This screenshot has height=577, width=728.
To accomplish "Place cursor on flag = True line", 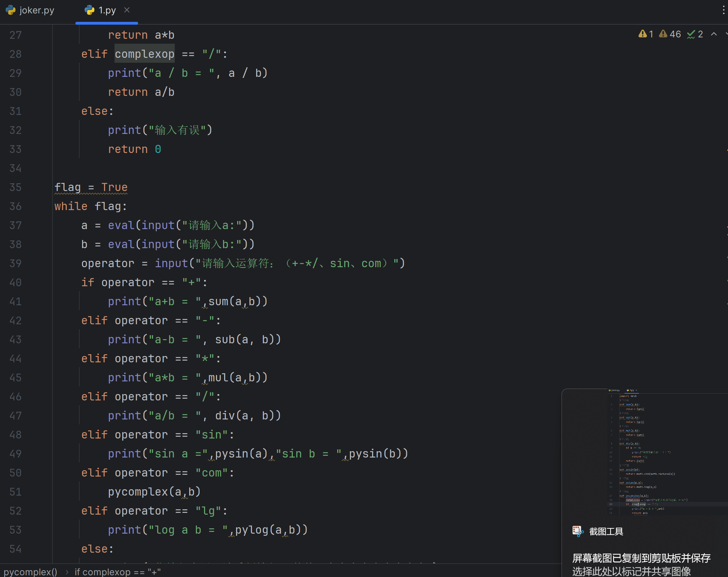I will 91,188.
